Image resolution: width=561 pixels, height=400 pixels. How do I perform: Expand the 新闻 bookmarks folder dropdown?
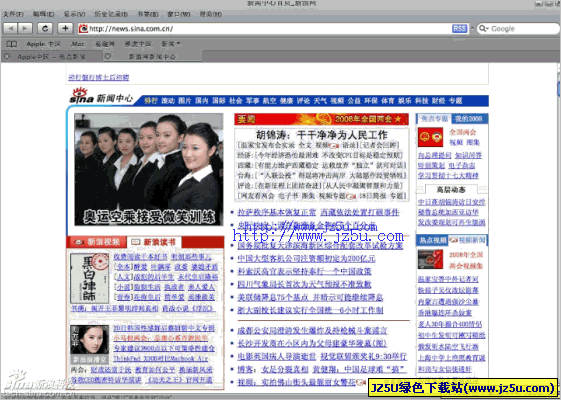[x=171, y=44]
